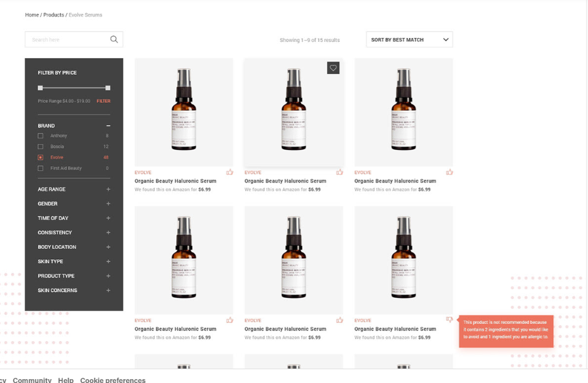Collapse the BRAND filter section

coord(108,126)
